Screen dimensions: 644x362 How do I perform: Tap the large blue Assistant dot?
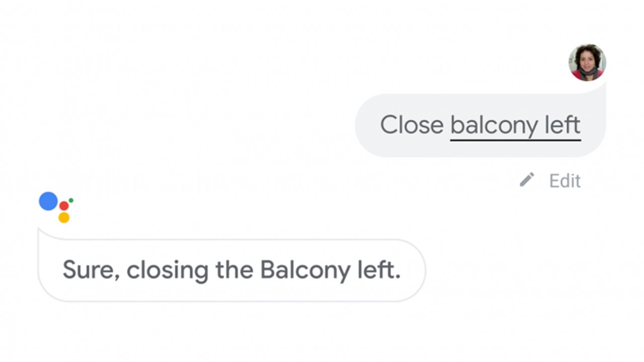point(48,201)
